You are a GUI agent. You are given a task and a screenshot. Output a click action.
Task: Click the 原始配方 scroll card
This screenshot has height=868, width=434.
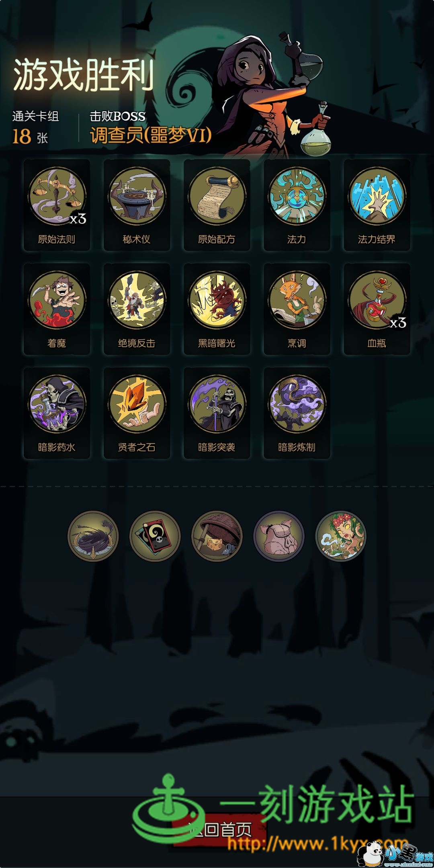tap(217, 205)
